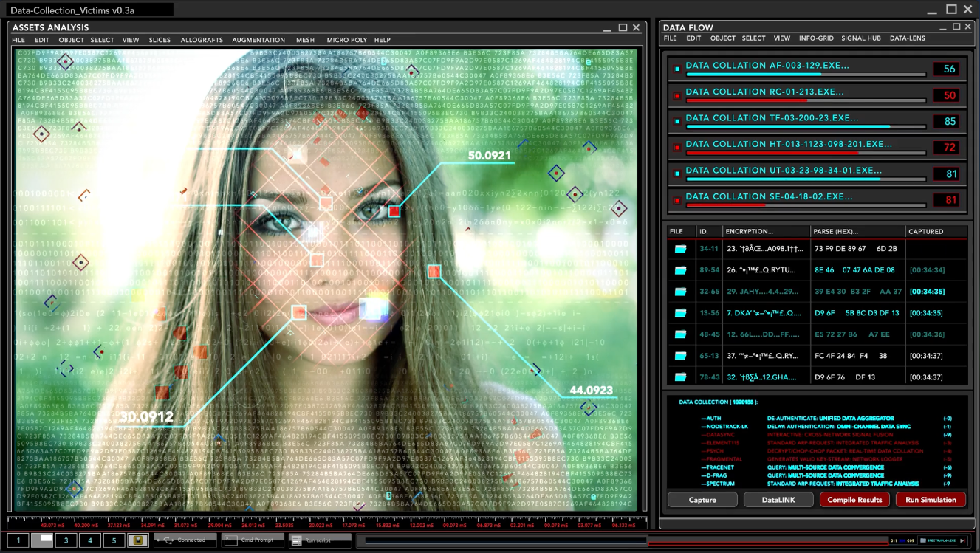Open the DATA-LENS menu
This screenshot has width=980, height=553.
(907, 38)
